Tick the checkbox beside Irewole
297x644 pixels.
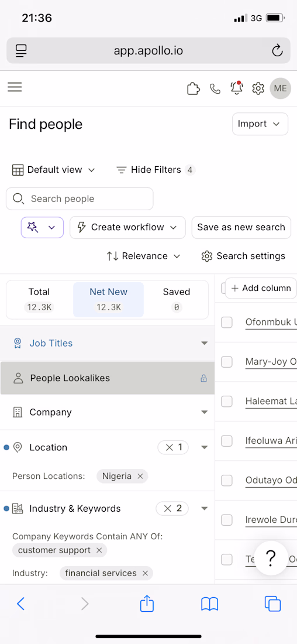point(227,520)
